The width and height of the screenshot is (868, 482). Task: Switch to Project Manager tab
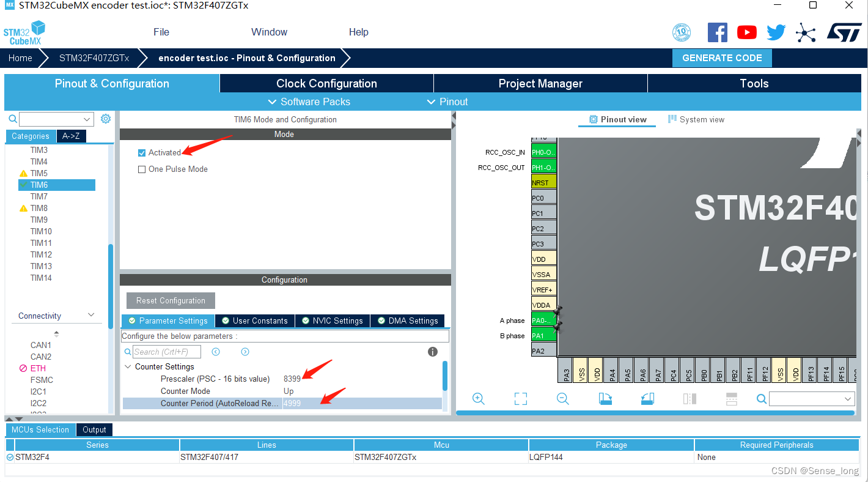pyautogui.click(x=540, y=83)
